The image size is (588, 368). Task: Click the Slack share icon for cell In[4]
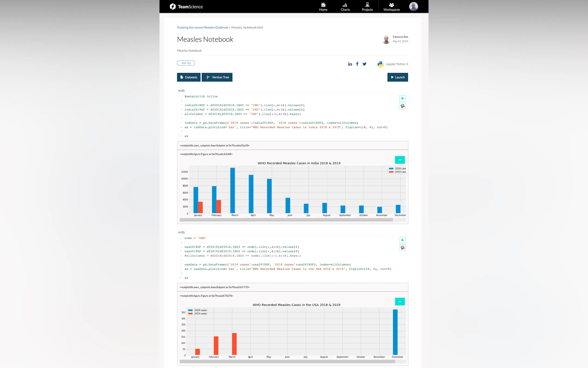[x=402, y=106]
